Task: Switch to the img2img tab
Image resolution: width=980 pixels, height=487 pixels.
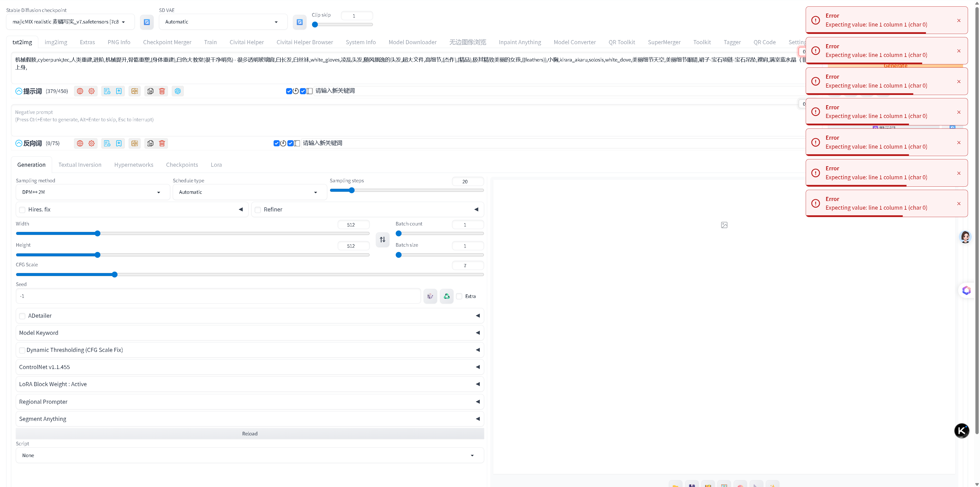Action: (56, 42)
